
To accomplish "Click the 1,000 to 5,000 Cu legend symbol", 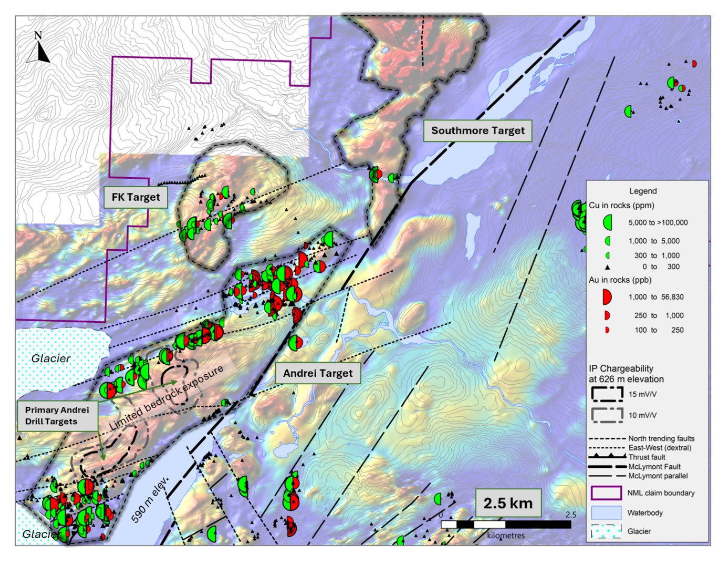I will point(608,241).
